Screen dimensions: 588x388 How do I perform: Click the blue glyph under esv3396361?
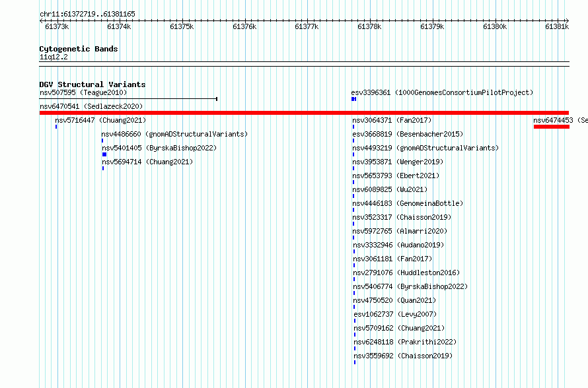coord(353,99)
